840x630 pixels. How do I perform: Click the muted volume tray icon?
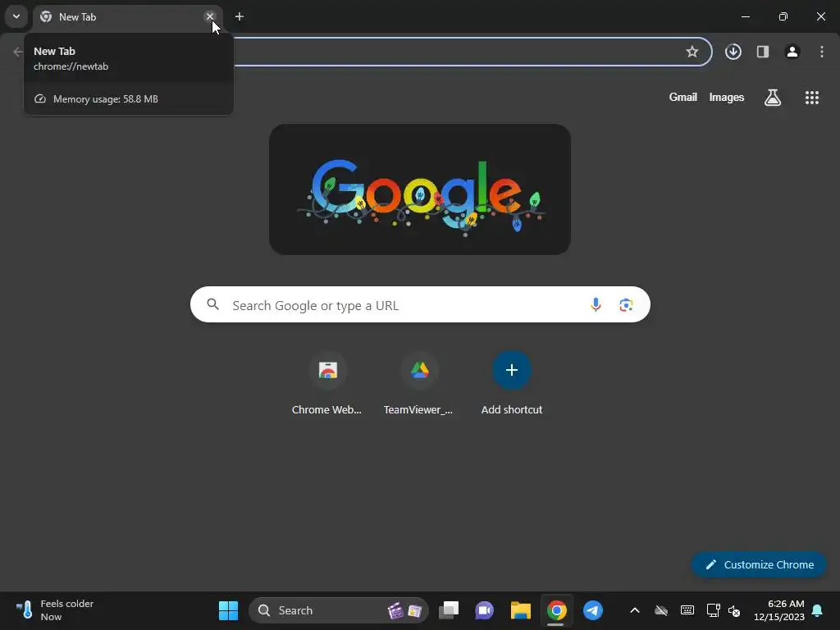tap(734, 610)
